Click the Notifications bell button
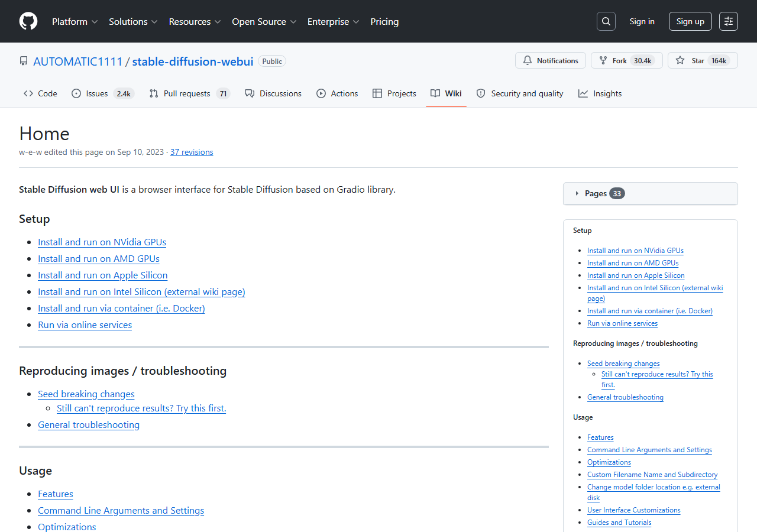Image resolution: width=757 pixels, height=532 pixels. point(551,60)
